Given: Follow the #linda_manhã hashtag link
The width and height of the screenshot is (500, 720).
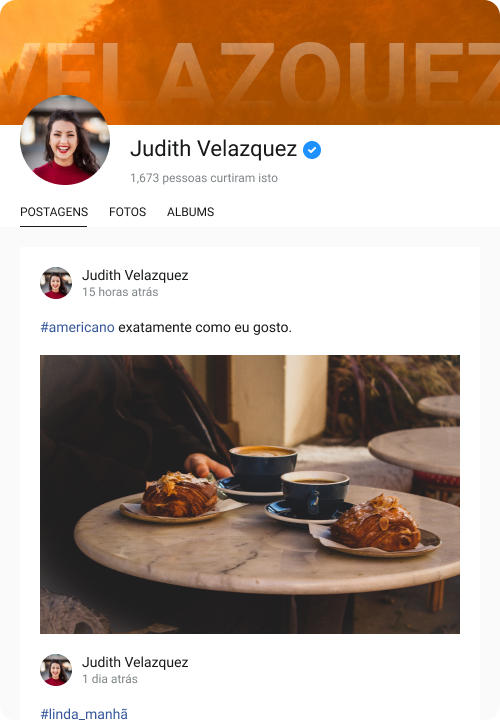Looking at the screenshot, I should pos(84,714).
